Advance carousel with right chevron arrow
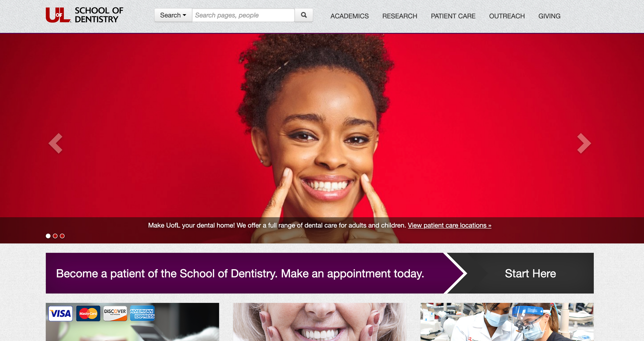644x341 pixels. tap(584, 143)
